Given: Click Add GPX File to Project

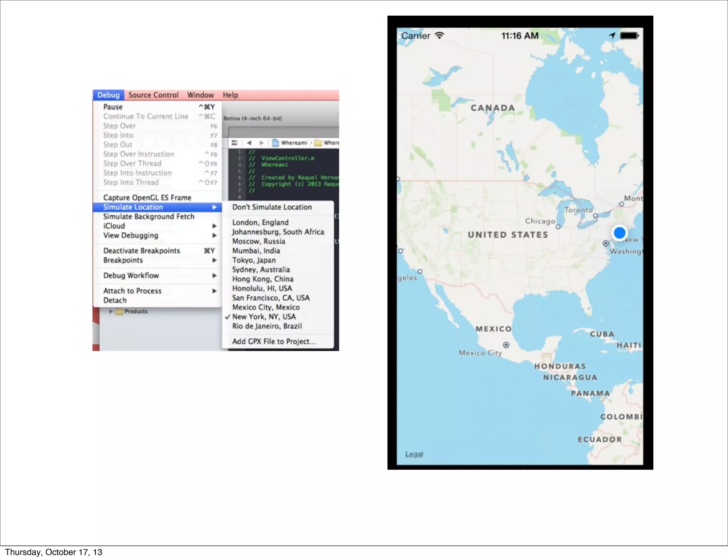Looking at the screenshot, I should click(274, 341).
